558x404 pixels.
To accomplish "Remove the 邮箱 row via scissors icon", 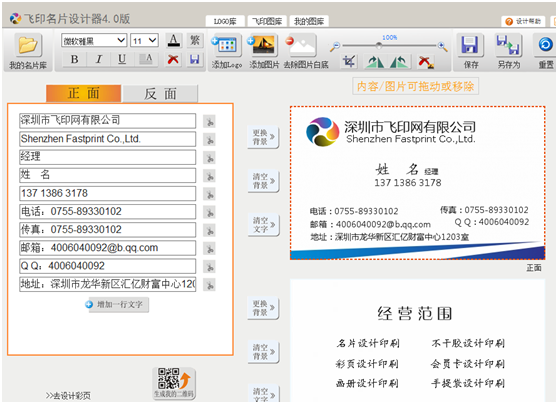I will (x=209, y=248).
